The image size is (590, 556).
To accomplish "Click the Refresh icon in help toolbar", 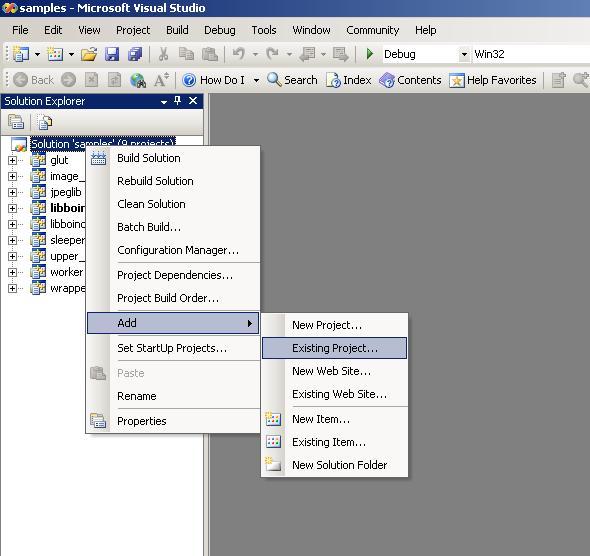I will coord(114,80).
